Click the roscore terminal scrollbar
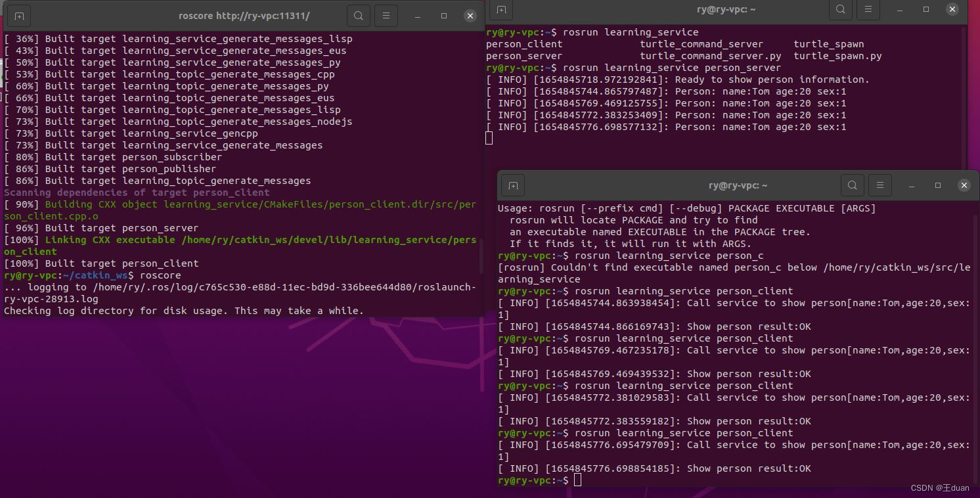The width and height of the screenshot is (980, 498). [x=481, y=256]
